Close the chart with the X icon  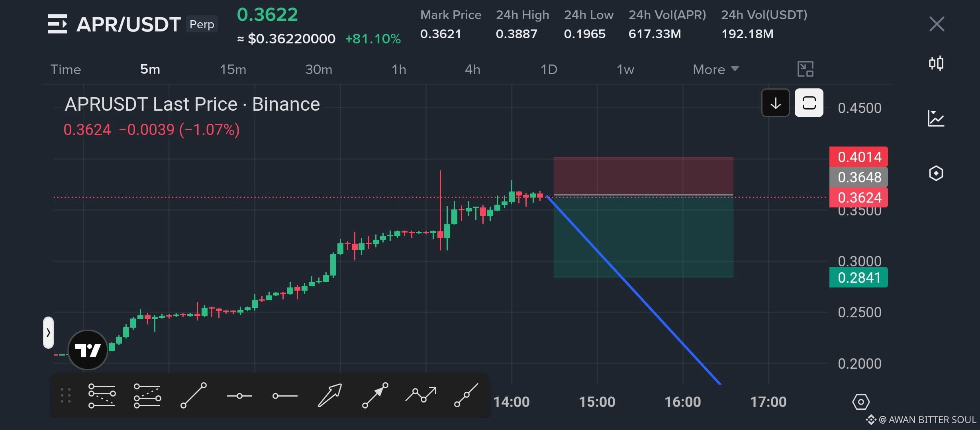[937, 24]
